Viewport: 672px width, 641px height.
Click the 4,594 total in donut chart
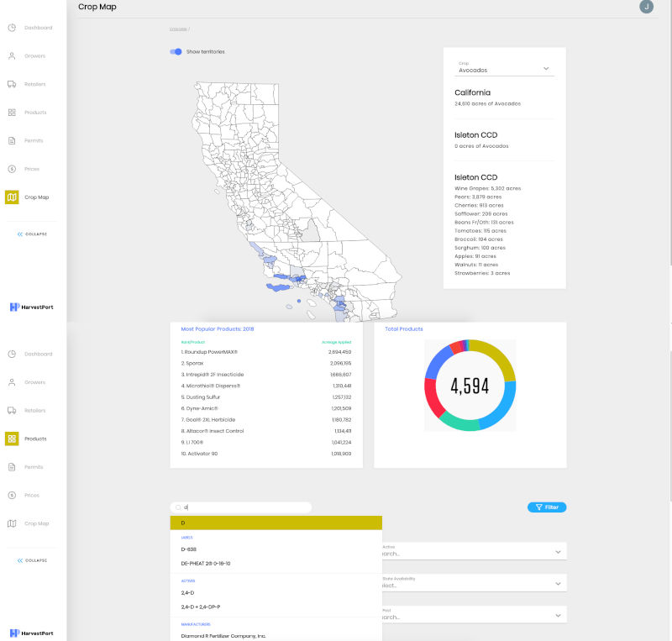470,386
